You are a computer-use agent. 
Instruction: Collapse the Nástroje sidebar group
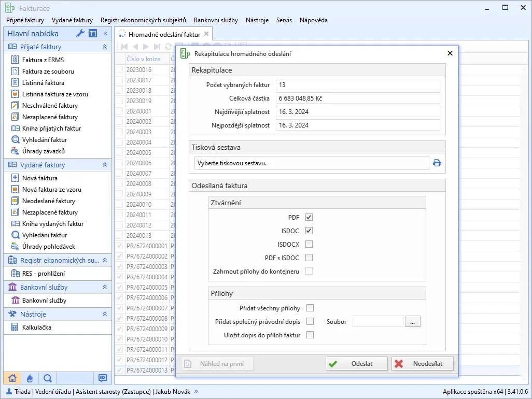coord(105,315)
